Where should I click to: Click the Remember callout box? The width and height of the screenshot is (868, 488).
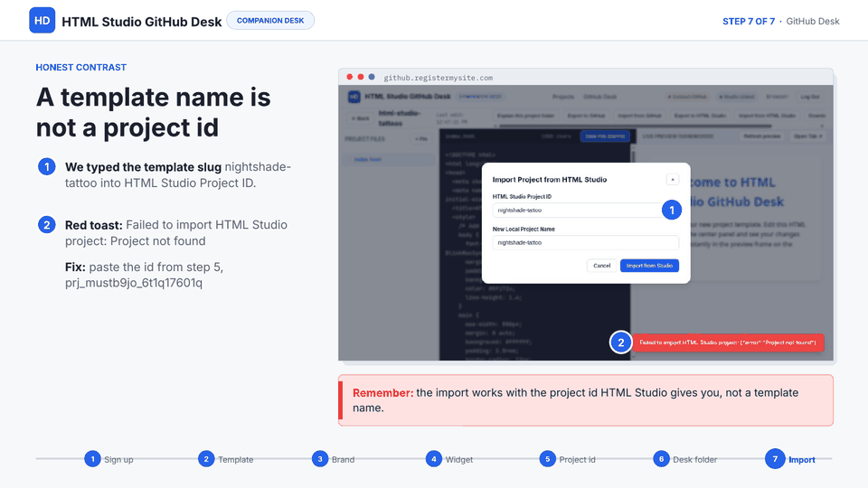(x=586, y=400)
